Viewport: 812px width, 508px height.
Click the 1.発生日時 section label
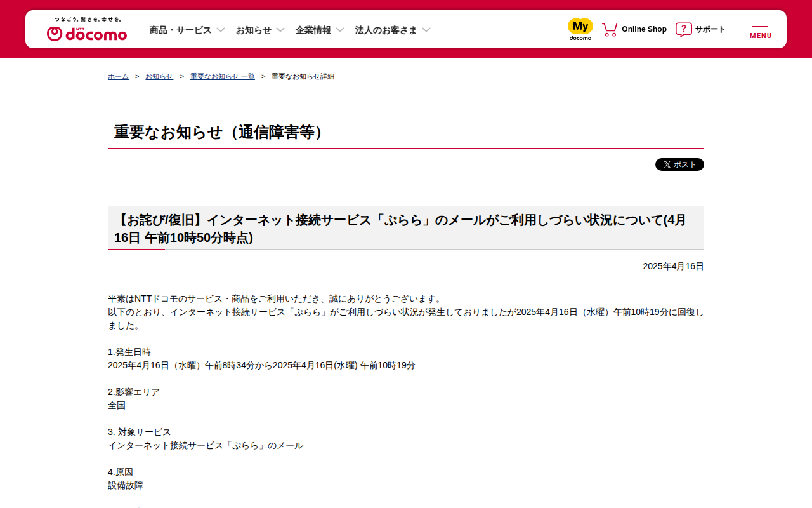click(x=129, y=352)
